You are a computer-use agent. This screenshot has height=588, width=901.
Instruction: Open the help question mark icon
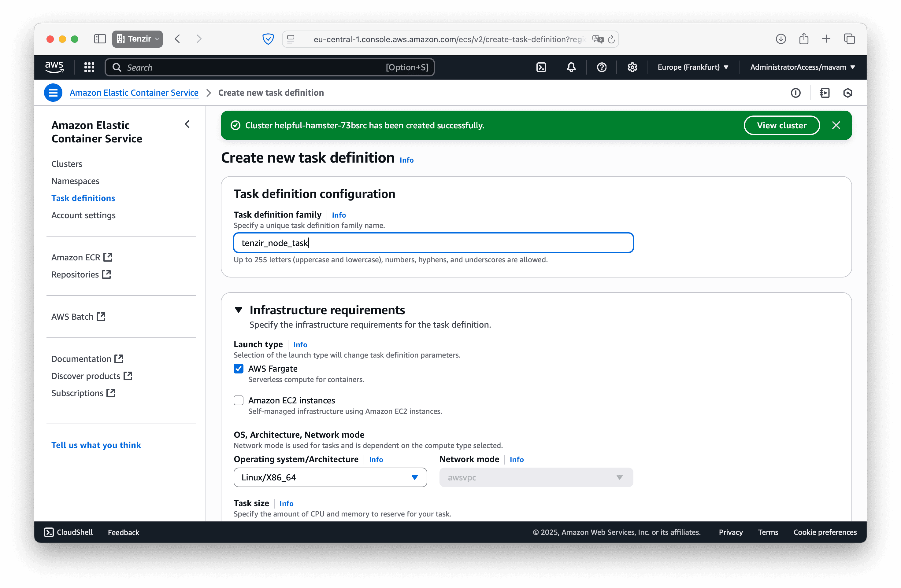coord(602,67)
